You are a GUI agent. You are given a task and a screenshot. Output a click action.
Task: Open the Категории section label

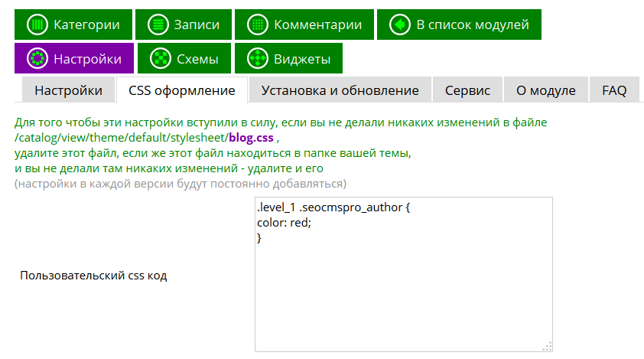click(x=86, y=25)
